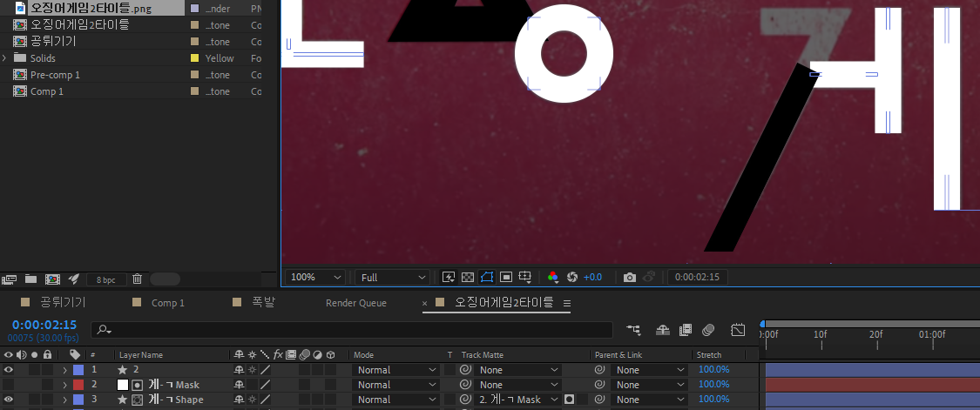Open grid and guide options icon
The image size is (980, 410).
point(525,277)
